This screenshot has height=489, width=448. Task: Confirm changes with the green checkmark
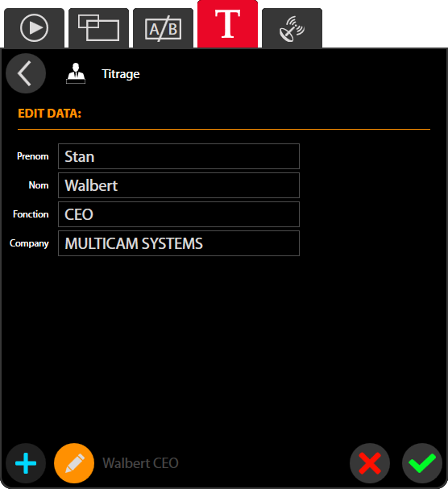click(422, 463)
